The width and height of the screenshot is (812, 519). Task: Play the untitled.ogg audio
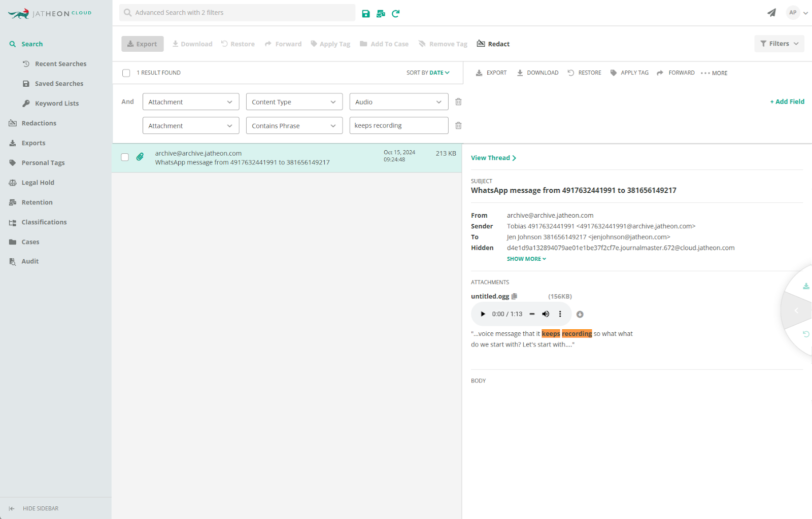click(x=483, y=314)
